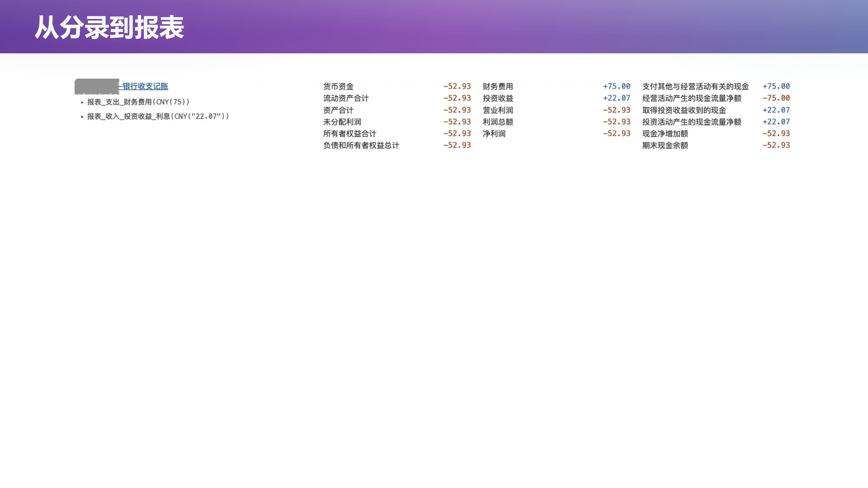Click the 货币资金 row label

click(338, 87)
